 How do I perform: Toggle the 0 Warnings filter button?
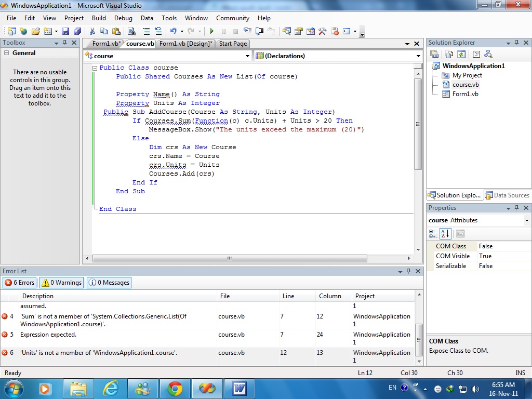click(x=61, y=283)
